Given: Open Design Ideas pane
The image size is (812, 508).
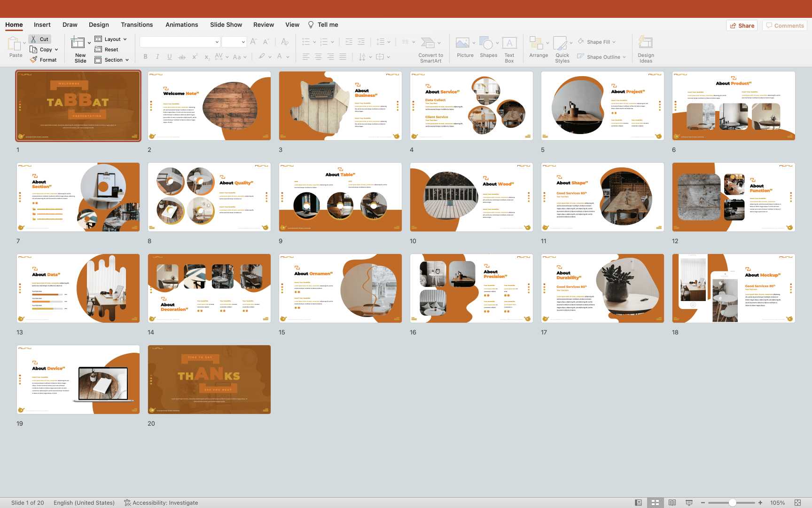Looking at the screenshot, I should click(646, 43).
